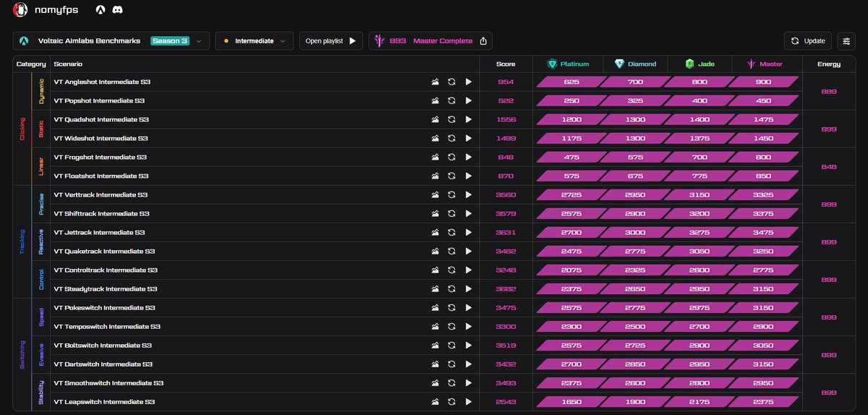Refresh VT Frogshot Intermediate S3 score
This screenshot has height=415, width=868.
(451, 157)
